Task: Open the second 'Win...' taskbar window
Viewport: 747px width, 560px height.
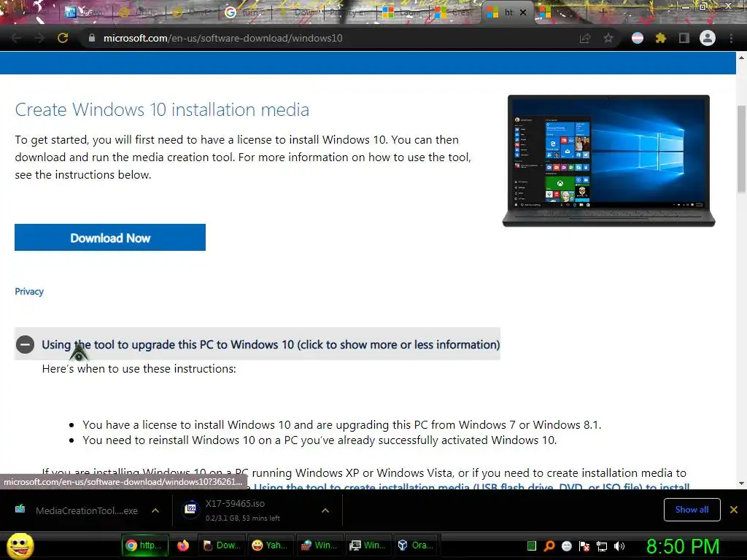Action: 368,545
